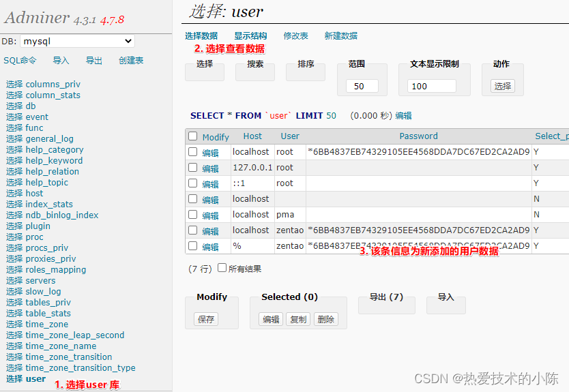Click the 编辑 button under Selected
The image size is (569, 392).
click(271, 320)
